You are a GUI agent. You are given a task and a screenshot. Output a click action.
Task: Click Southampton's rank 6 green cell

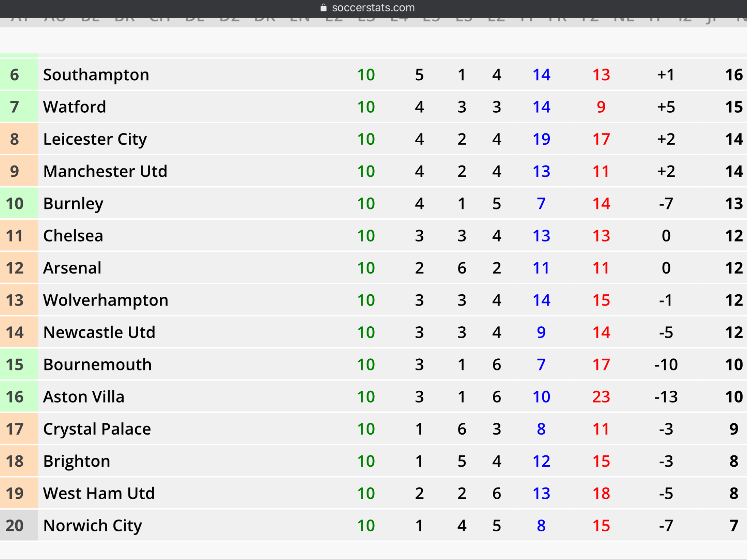[19, 75]
